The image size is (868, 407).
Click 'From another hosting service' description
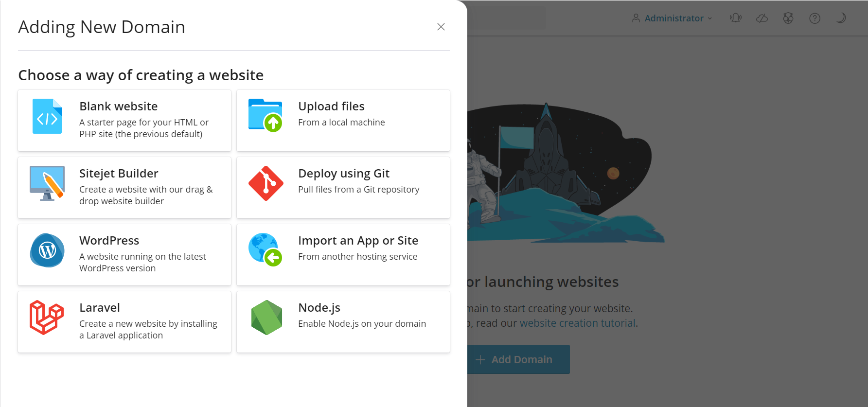(x=358, y=256)
